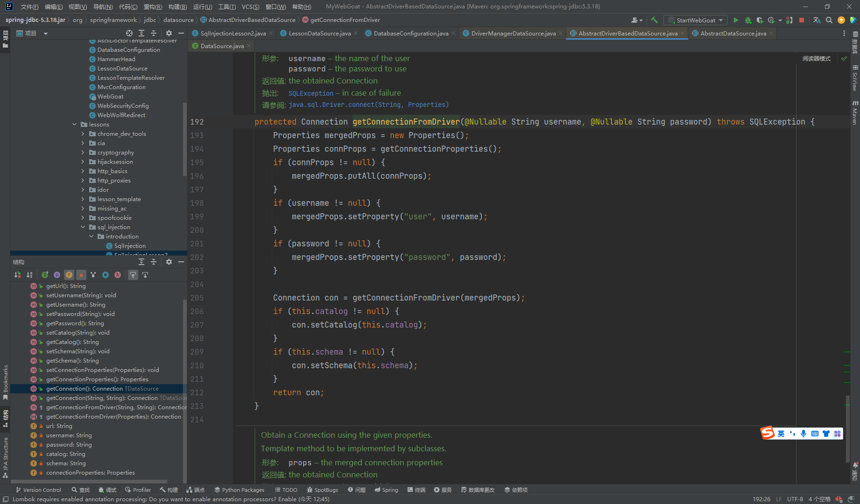Toggle show fields (orange f) filter
Screen dimensions: 860x504
[x=69, y=275]
